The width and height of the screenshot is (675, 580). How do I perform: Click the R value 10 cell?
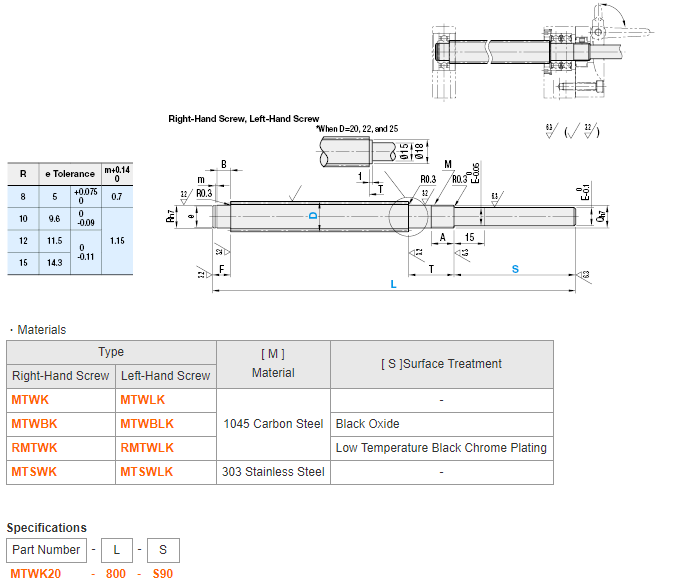tap(23, 219)
